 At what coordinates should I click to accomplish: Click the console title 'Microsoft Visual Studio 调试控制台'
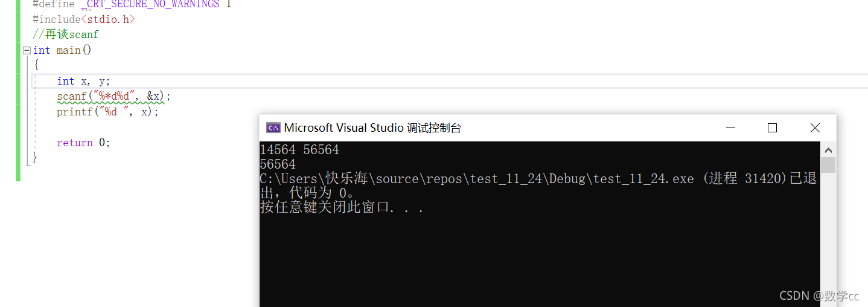pos(372,128)
